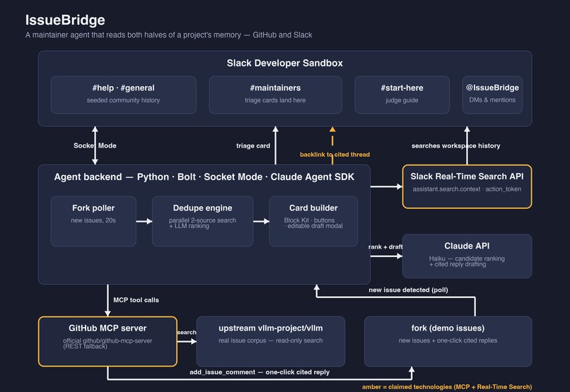Click the Claude API box
Image resolution: width=570 pixels, height=392 pixels.
pos(467,256)
